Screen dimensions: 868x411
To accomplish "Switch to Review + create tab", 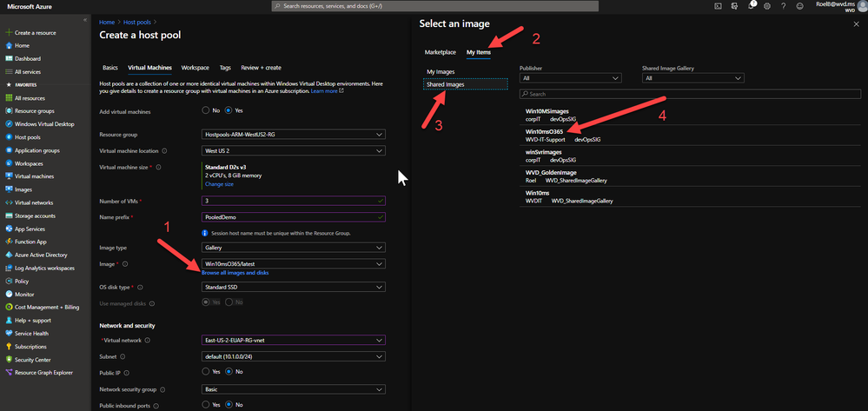I will [262, 68].
